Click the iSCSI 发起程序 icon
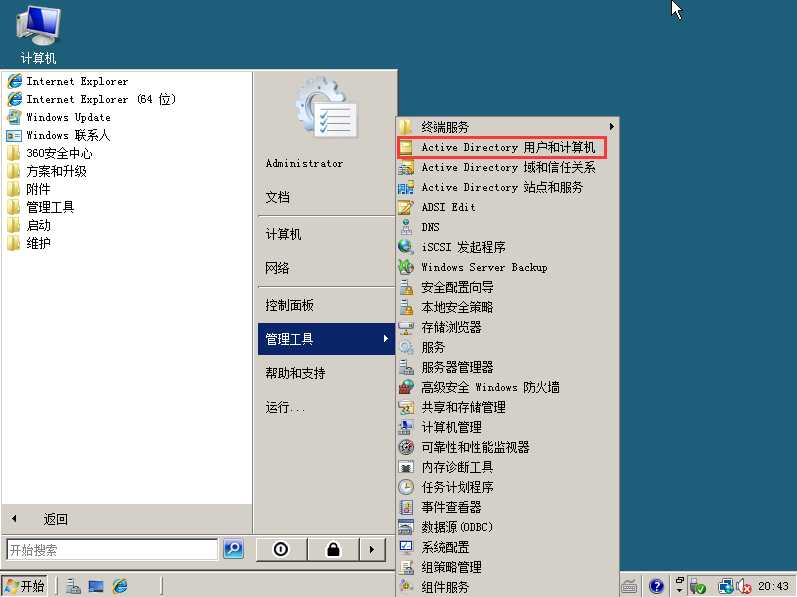 406,247
